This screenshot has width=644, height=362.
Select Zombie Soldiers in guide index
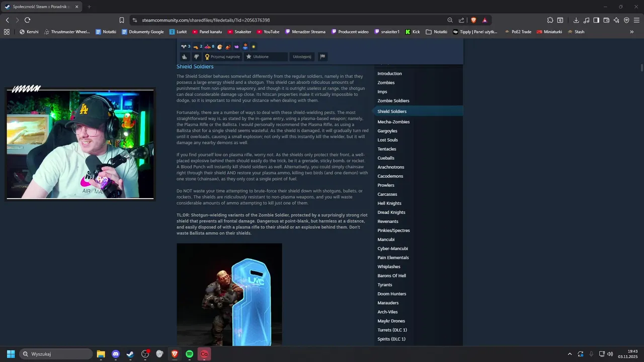tap(393, 101)
